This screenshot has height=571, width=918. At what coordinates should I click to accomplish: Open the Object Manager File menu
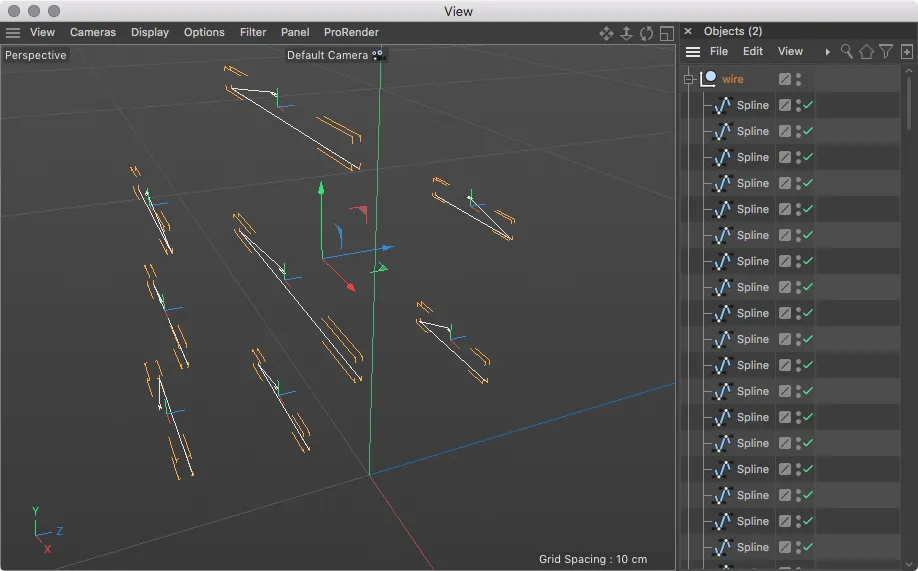point(719,51)
